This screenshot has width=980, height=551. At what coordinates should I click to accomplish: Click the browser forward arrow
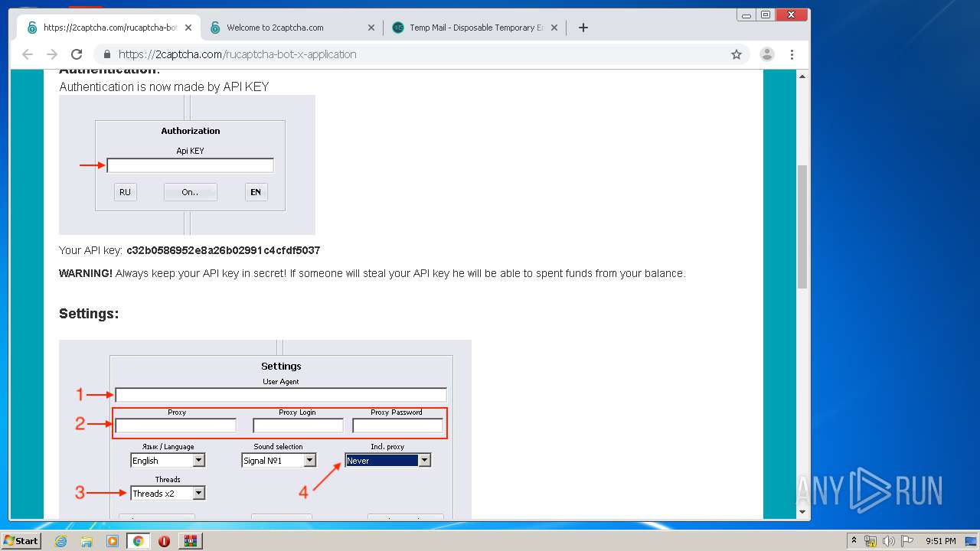click(x=52, y=54)
